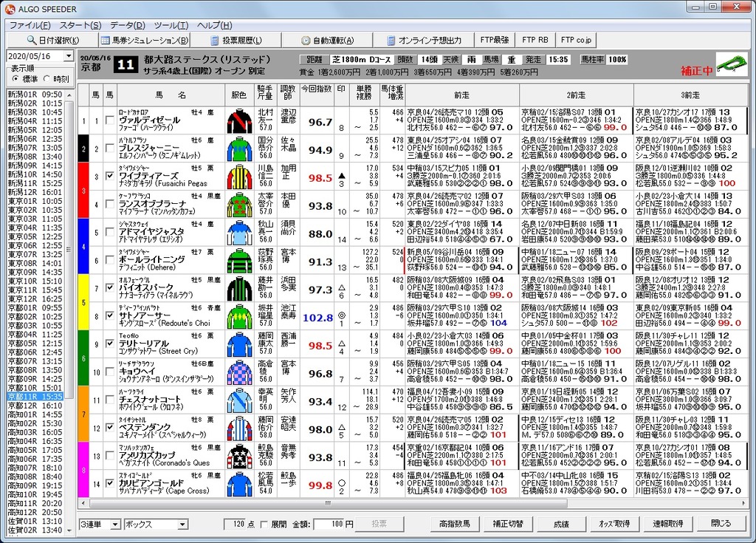
Task: Select race 新潟01R 09:50 in list
Action: click(35, 95)
